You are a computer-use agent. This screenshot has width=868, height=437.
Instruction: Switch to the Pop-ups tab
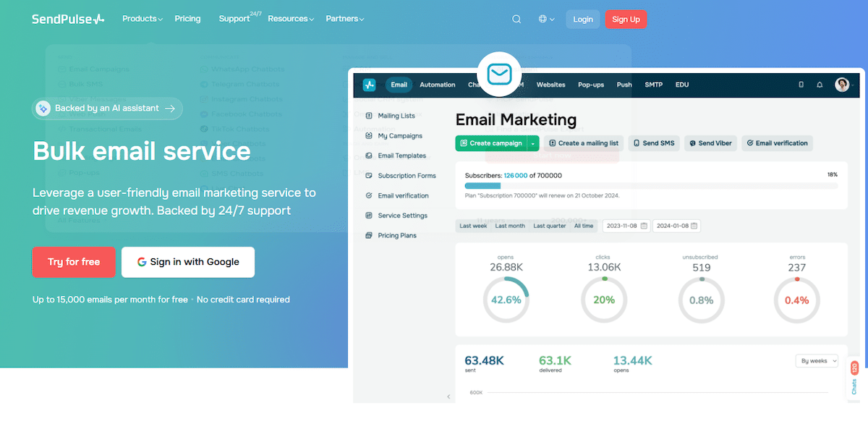click(x=591, y=85)
